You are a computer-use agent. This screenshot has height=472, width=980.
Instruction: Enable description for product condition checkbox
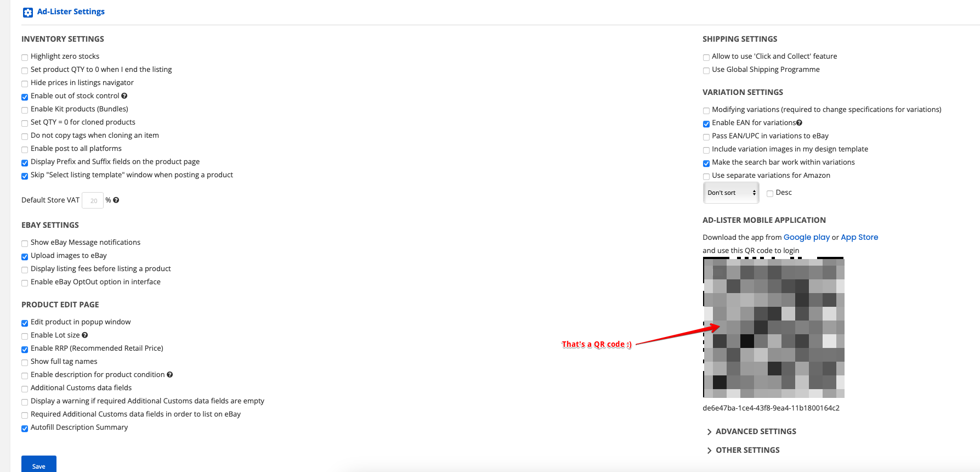25,375
